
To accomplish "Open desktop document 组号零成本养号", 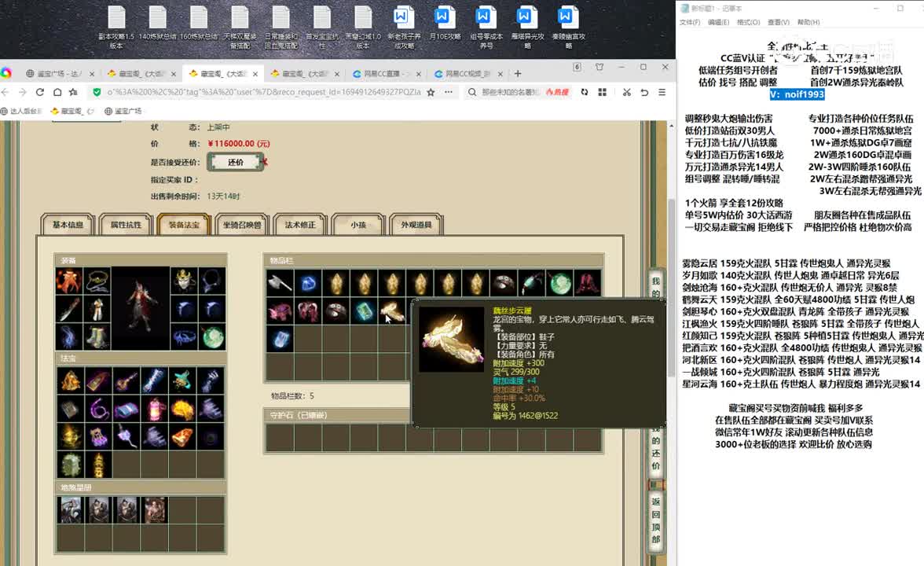I will pos(486,27).
